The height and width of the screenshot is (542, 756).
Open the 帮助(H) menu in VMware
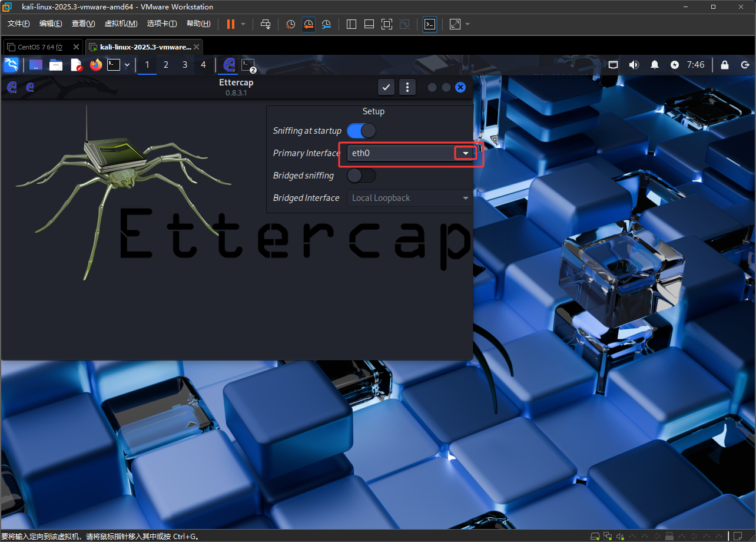[x=198, y=24]
